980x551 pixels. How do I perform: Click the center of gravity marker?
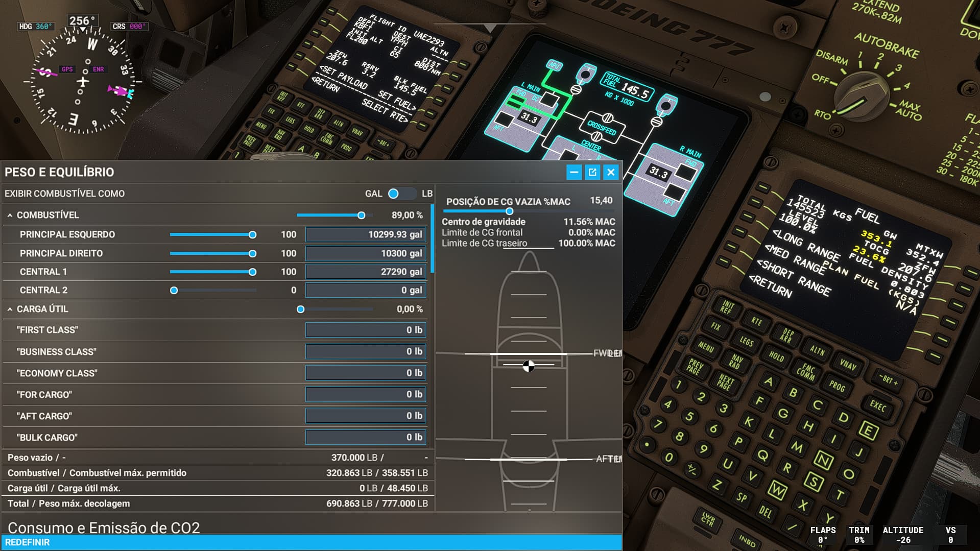click(529, 366)
